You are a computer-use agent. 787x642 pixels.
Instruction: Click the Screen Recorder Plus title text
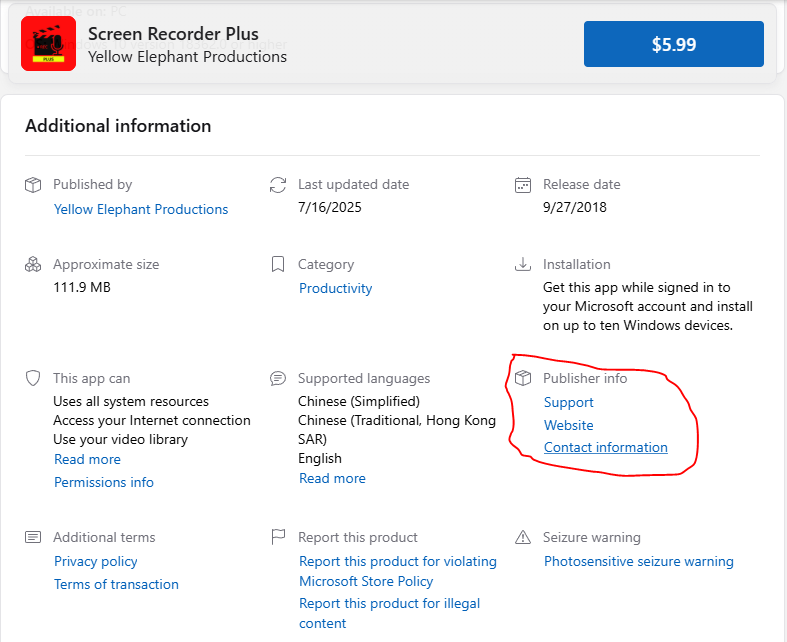click(x=173, y=34)
